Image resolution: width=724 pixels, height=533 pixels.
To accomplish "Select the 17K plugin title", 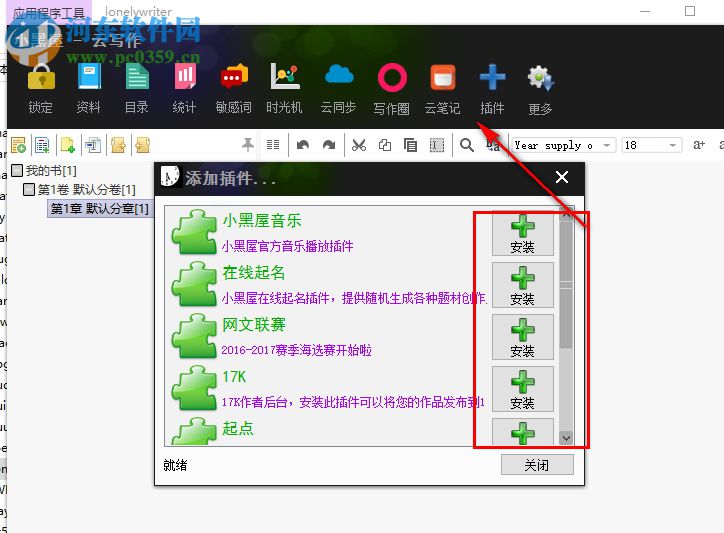I will coord(234,377).
